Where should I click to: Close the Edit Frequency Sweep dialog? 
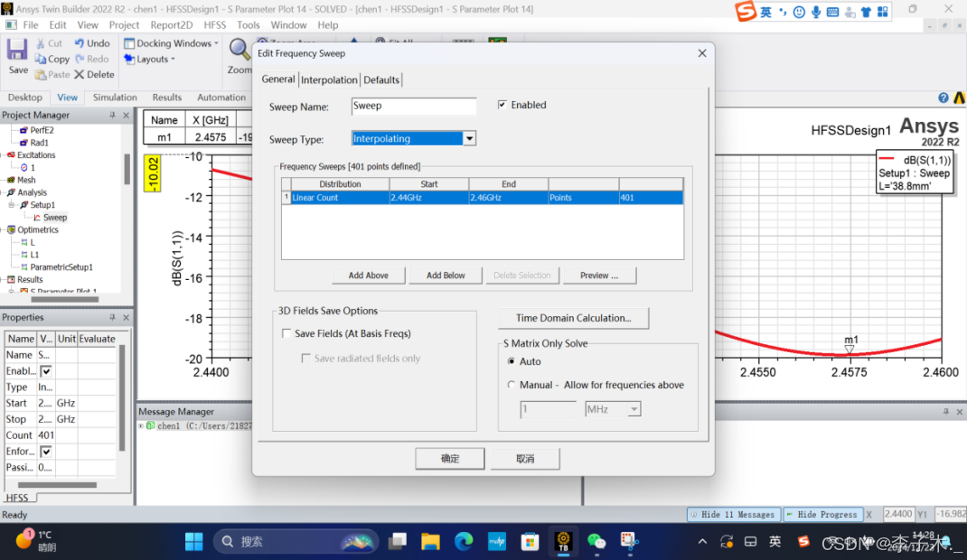pos(702,53)
